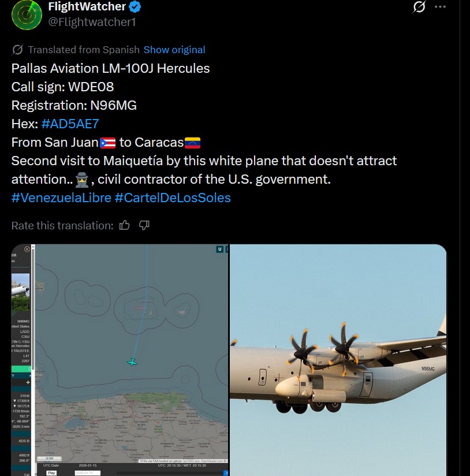Open the flight tracking map image
Screen dimensions: 470x476
tap(120, 360)
